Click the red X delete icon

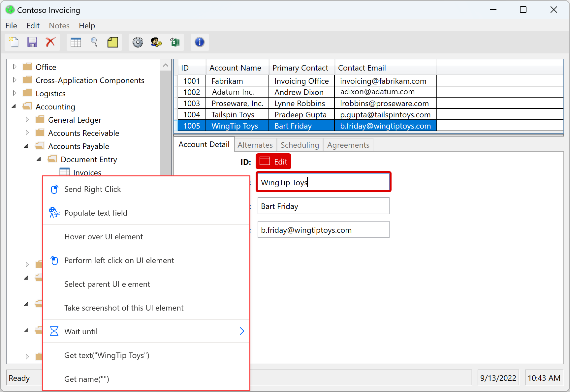tap(50, 42)
